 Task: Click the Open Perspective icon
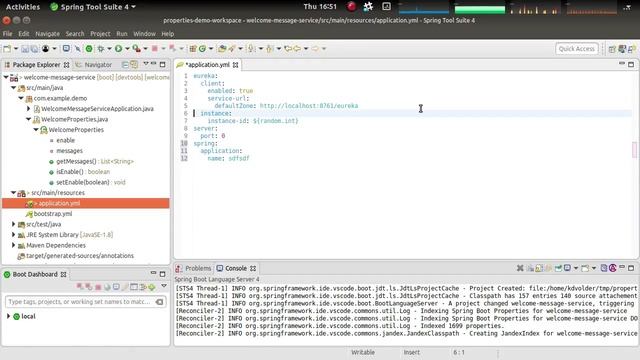point(612,49)
